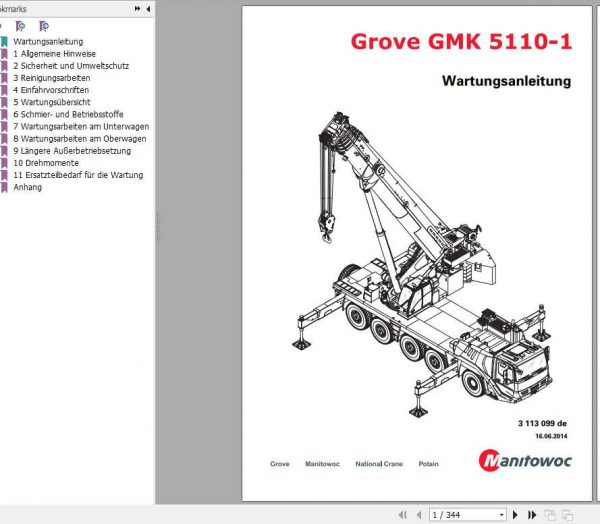Image resolution: width=600 pixels, height=524 pixels.
Task: Click the next view icon in bottom bar
Action: [567, 515]
